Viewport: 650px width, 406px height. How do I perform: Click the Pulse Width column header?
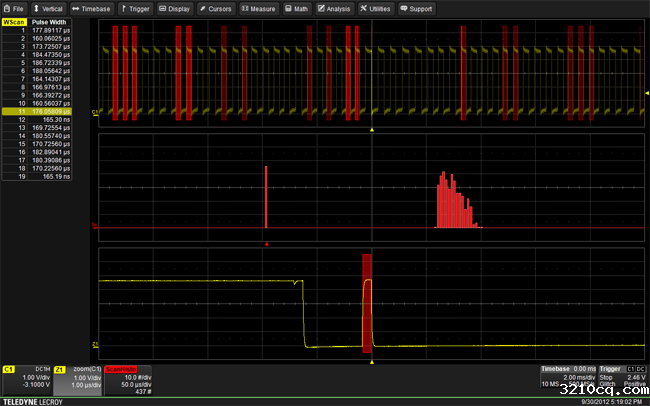(49, 22)
